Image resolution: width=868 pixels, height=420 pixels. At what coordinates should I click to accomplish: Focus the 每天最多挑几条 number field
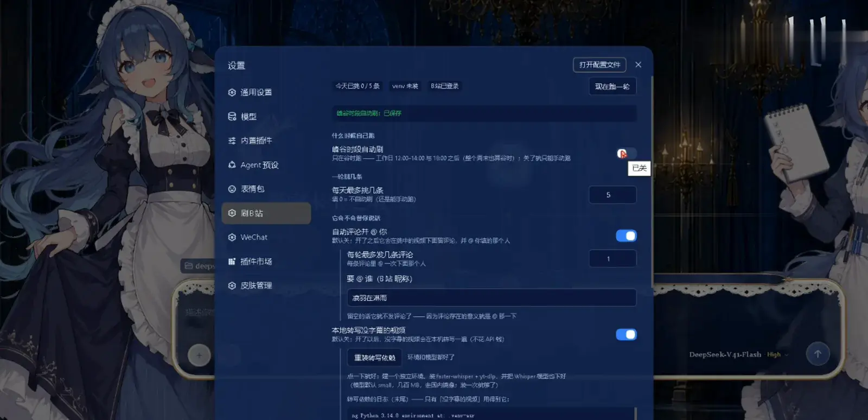click(x=612, y=195)
